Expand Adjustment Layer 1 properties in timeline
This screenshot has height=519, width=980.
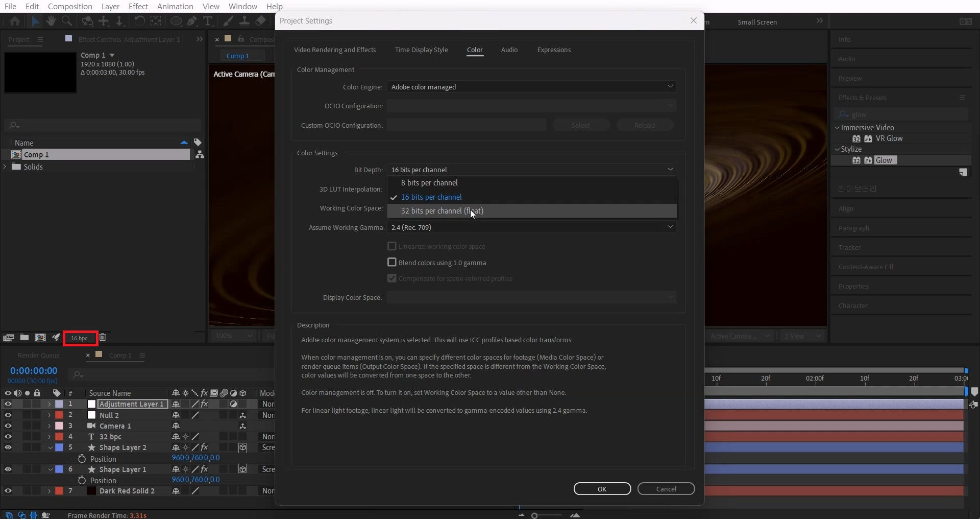(x=50, y=404)
